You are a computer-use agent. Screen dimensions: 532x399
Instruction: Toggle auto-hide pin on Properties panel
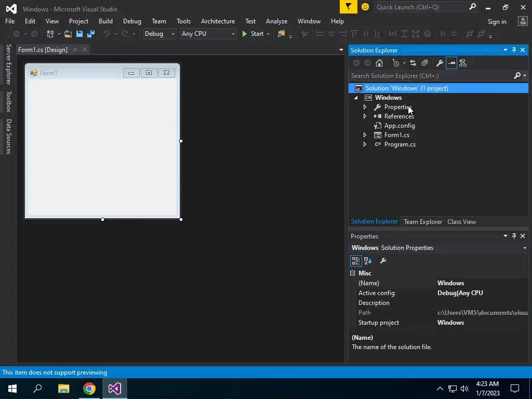pyautogui.click(x=514, y=236)
